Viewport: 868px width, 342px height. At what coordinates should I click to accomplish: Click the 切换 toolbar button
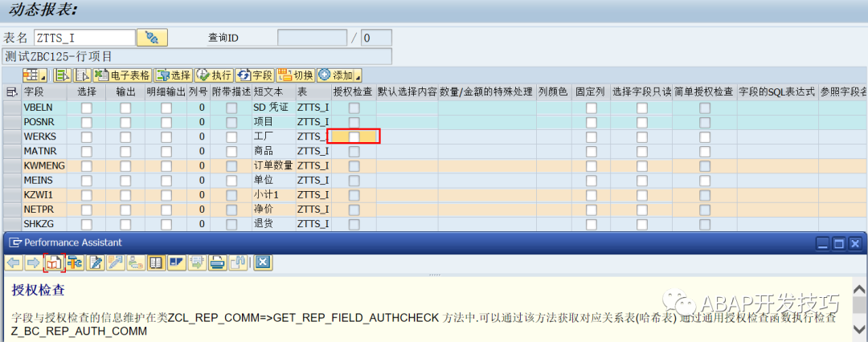[295, 75]
